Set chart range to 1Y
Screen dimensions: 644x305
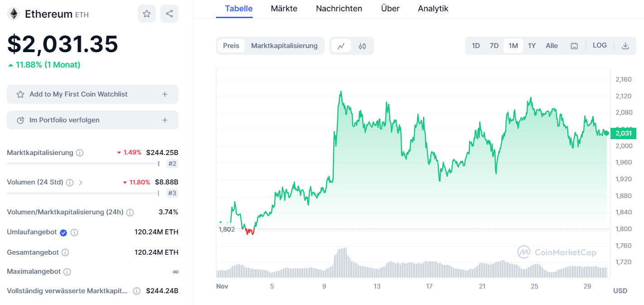(532, 46)
